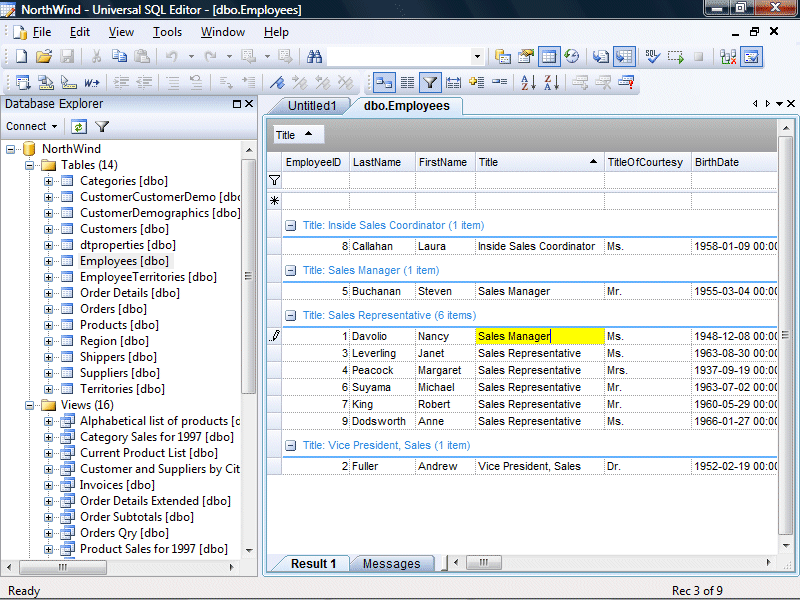Click the Database Explorer horizontal scrollbar thumb

pyautogui.click(x=63, y=567)
